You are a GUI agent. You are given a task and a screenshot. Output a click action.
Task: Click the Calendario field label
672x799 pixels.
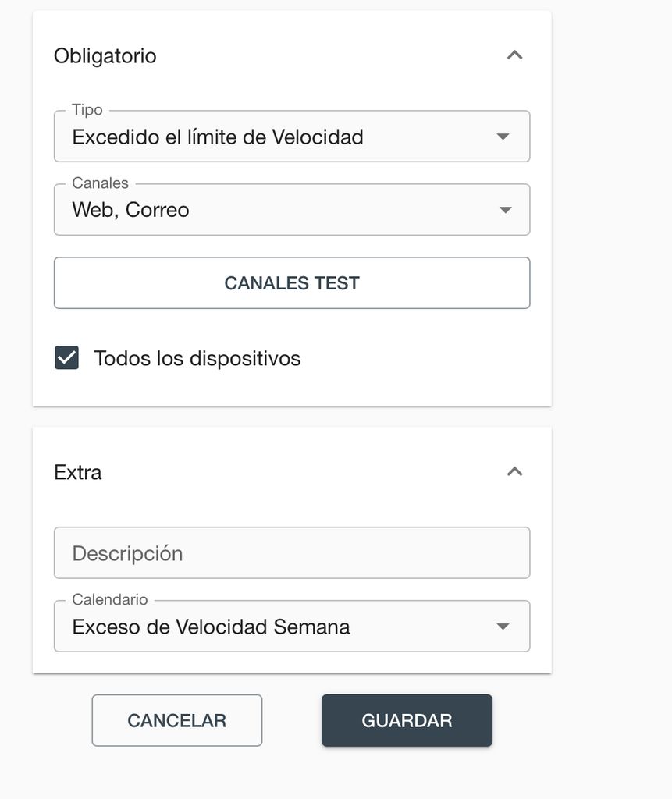[x=110, y=599]
